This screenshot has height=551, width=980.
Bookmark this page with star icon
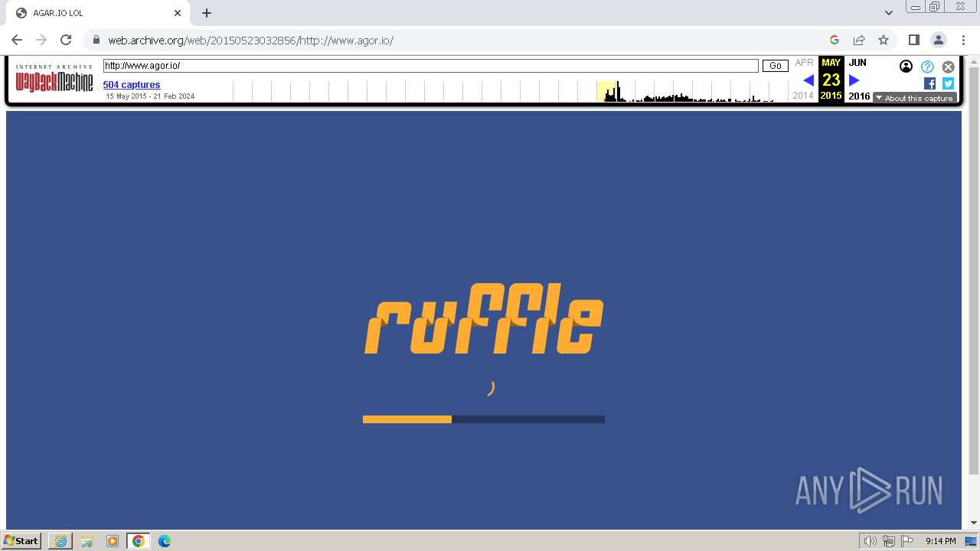(x=884, y=40)
